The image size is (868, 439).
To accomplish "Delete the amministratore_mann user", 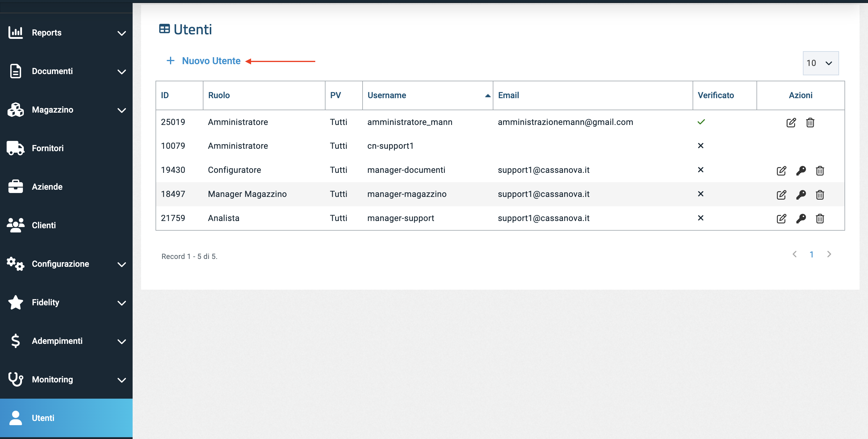I will [810, 123].
